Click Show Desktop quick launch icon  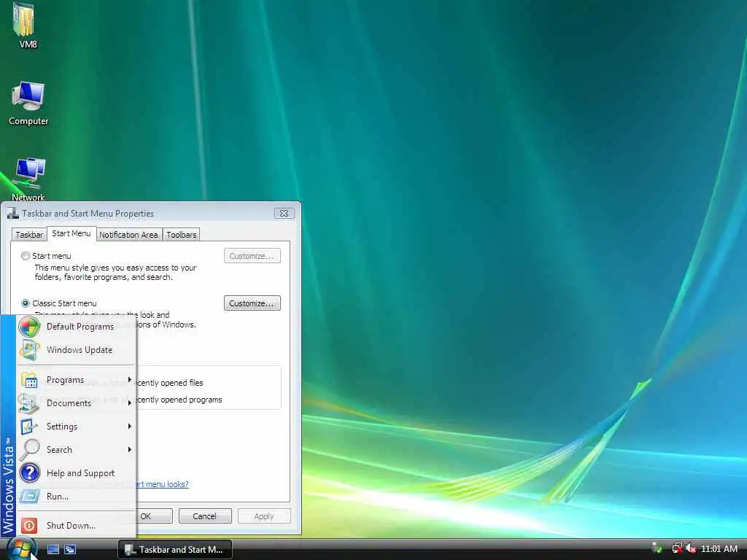tap(53, 550)
